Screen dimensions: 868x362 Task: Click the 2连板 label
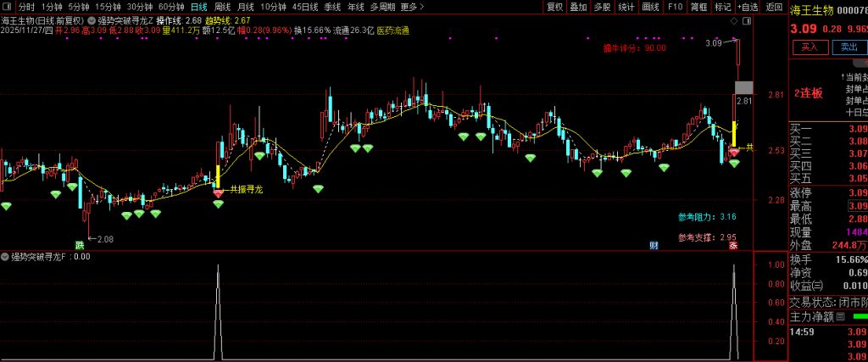click(808, 93)
